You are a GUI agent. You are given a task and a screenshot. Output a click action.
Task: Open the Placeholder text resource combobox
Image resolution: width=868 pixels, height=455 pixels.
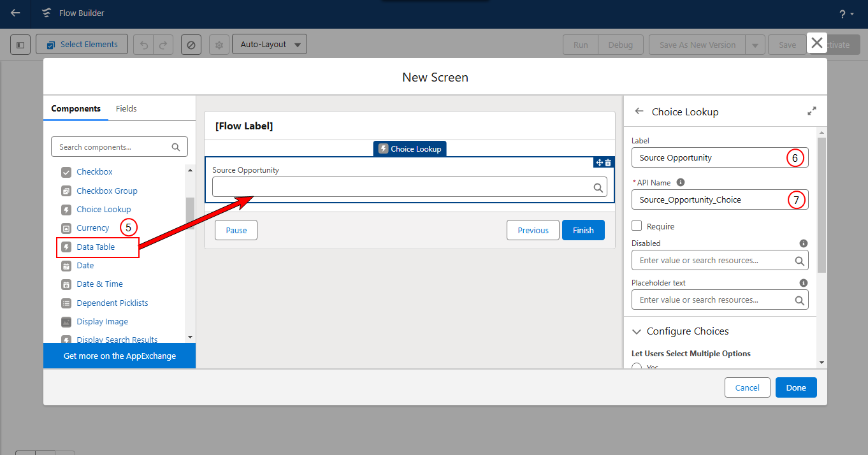tap(720, 300)
